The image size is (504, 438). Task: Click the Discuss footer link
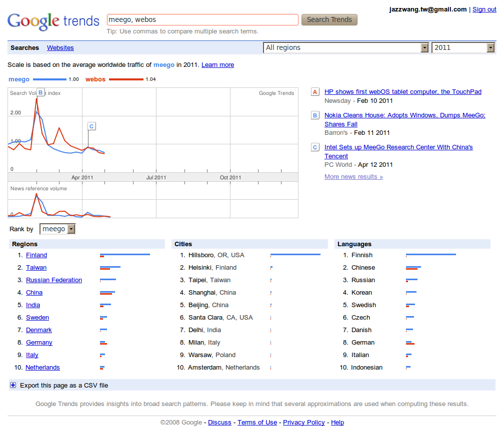[219, 423]
